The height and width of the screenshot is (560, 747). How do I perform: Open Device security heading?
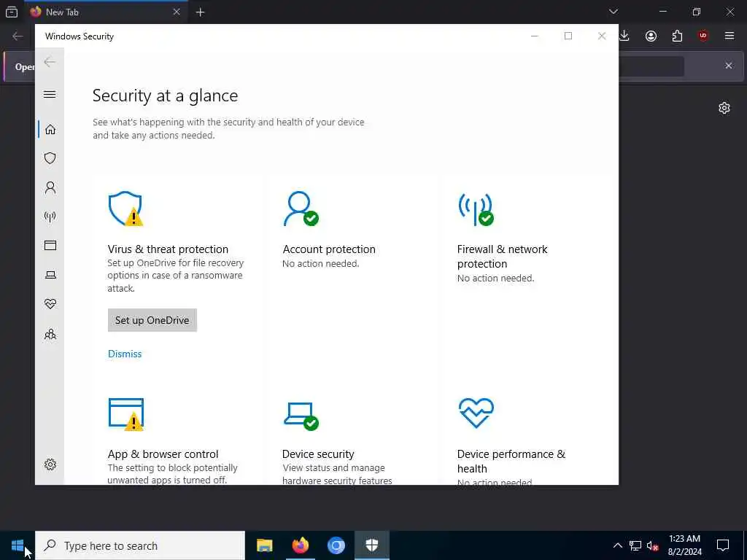(x=318, y=454)
